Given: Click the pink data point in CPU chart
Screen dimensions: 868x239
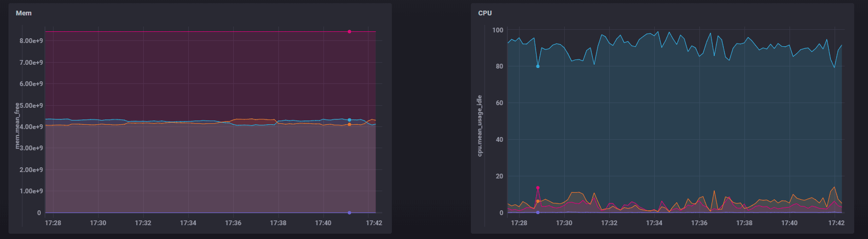Looking at the screenshot, I should click(x=538, y=188).
